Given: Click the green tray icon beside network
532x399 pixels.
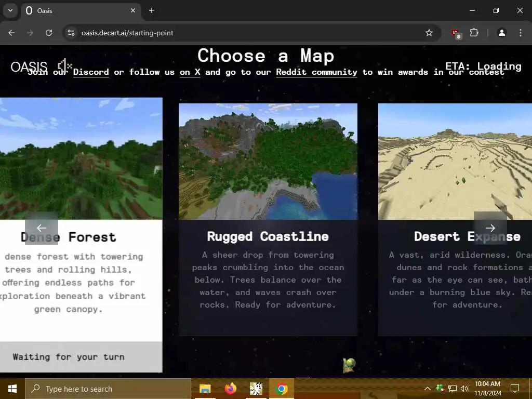Looking at the screenshot, I should pos(440,389).
